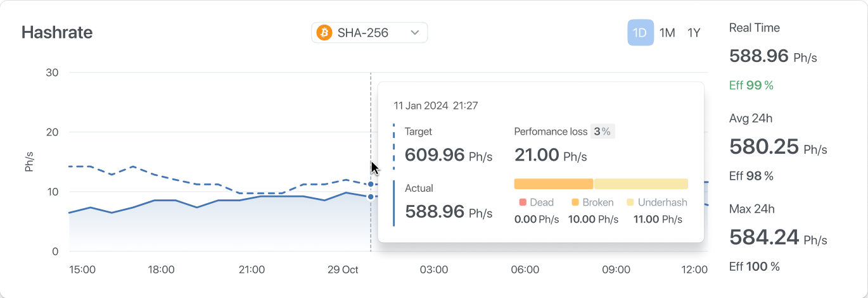Expand the SHA-256 dropdown chevron
The width and height of the screenshot is (868, 298).
(x=415, y=33)
